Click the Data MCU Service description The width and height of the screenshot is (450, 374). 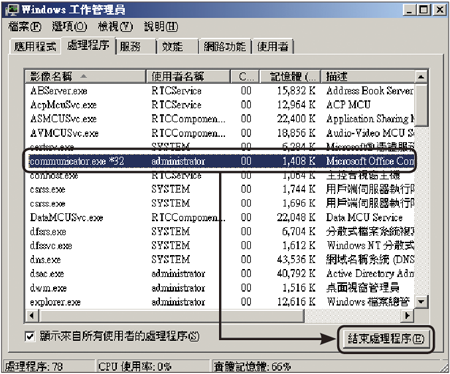[x=364, y=217]
